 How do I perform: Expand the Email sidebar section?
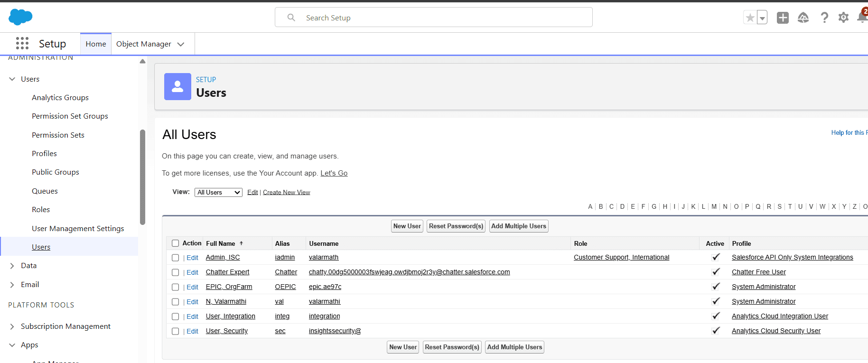(x=12, y=285)
